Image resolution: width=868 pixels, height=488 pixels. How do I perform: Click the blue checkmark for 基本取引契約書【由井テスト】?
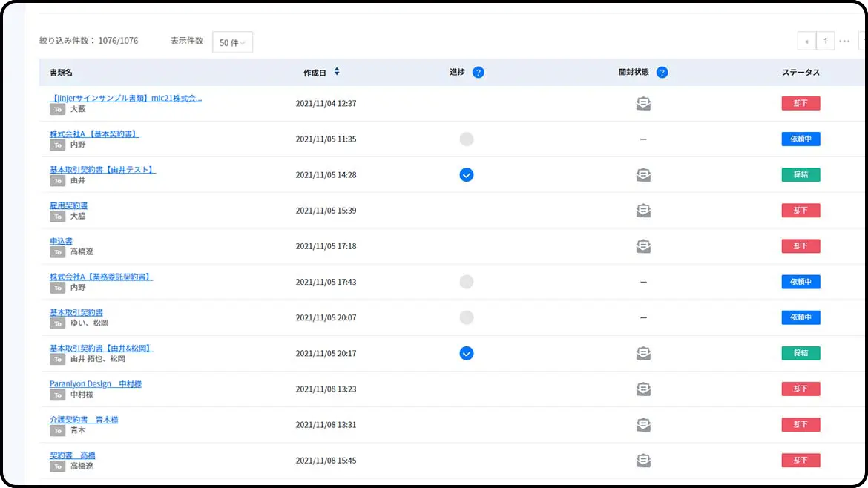(x=466, y=175)
